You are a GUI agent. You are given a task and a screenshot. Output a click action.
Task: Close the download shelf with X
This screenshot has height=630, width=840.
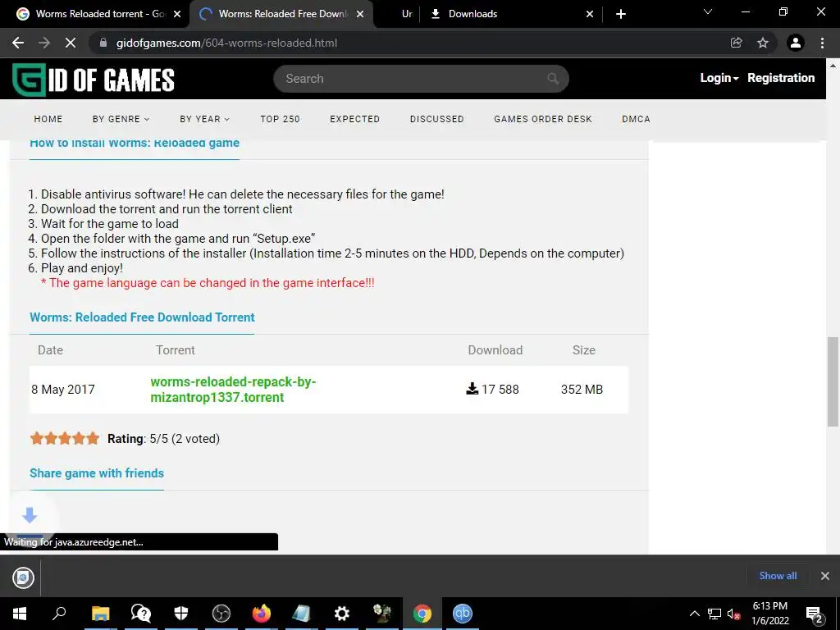[825, 576]
